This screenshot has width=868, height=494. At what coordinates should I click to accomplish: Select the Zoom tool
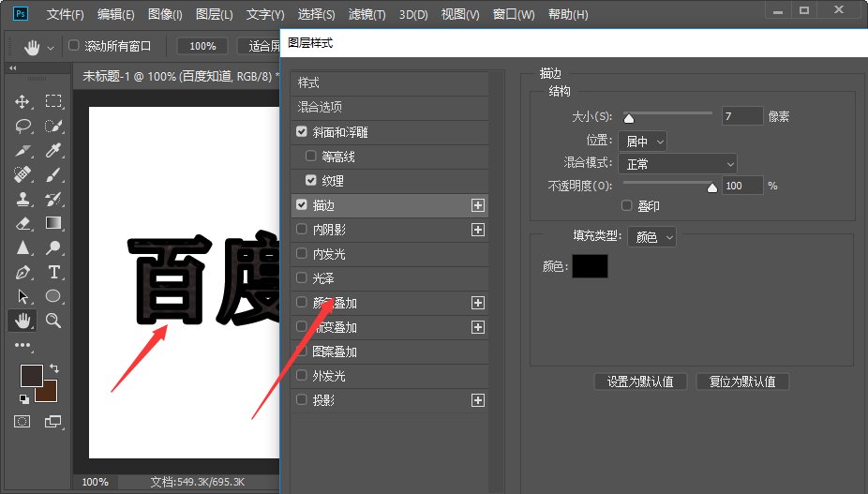(x=53, y=321)
